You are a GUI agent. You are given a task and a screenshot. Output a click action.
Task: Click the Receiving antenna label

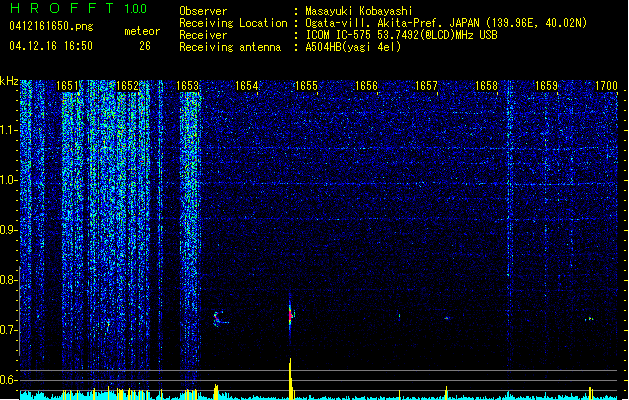[230, 47]
